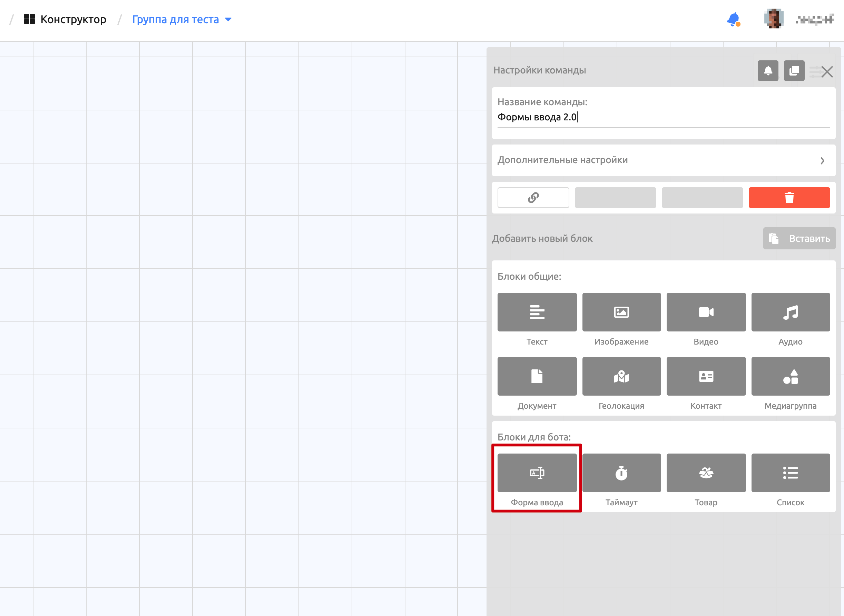Add a Форма ввода block
Image resolution: width=844 pixels, height=616 pixels.
click(537, 473)
